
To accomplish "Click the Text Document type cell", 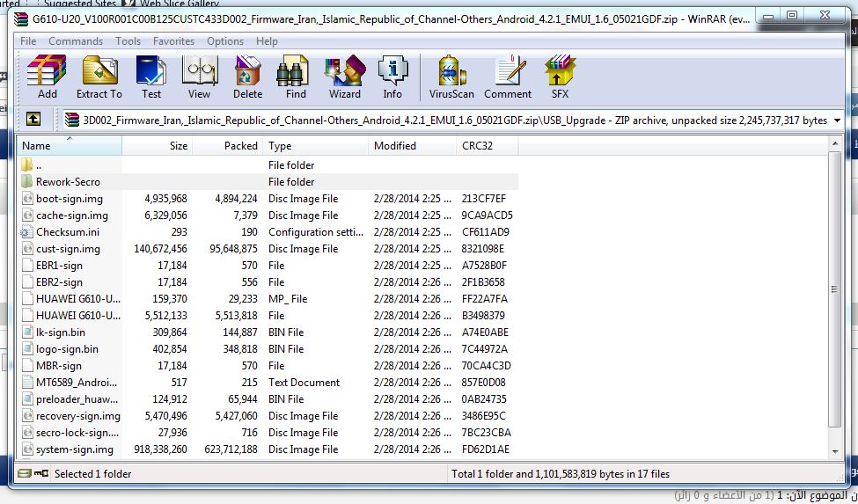I will [304, 382].
